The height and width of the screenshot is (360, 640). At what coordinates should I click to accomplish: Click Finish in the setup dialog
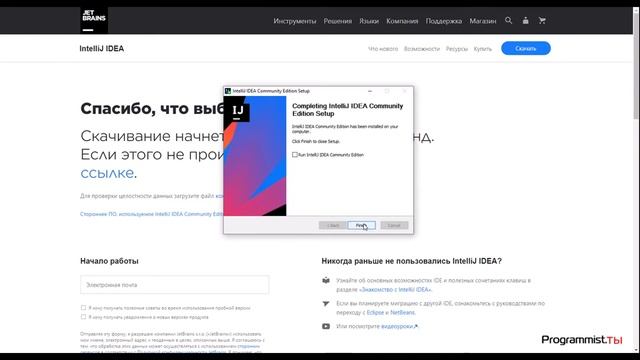click(362, 225)
